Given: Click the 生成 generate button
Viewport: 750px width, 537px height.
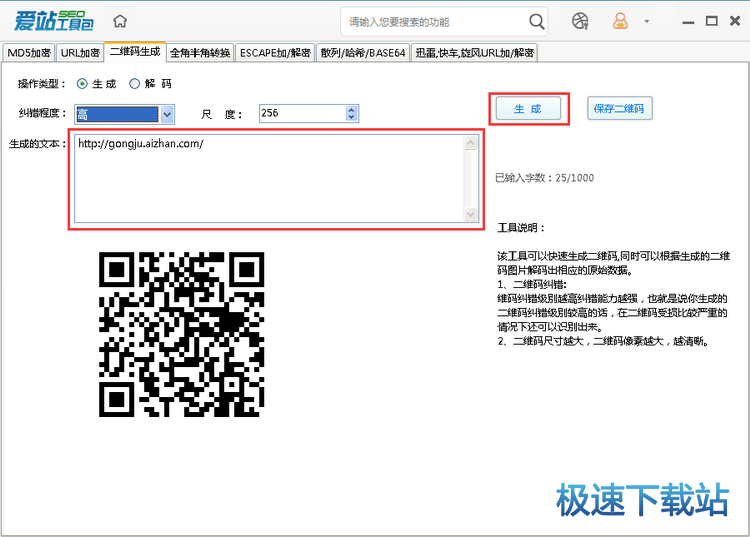Looking at the screenshot, I should [528, 109].
